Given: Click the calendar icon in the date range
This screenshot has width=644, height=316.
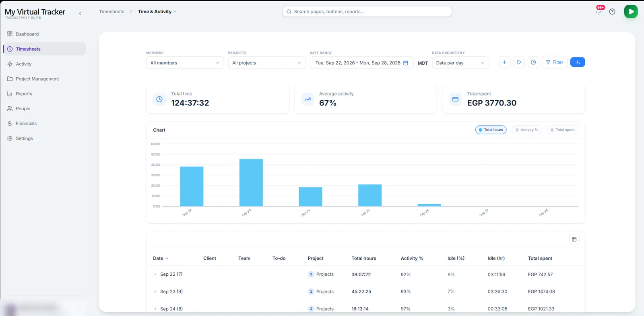Looking at the screenshot, I should coord(406,63).
